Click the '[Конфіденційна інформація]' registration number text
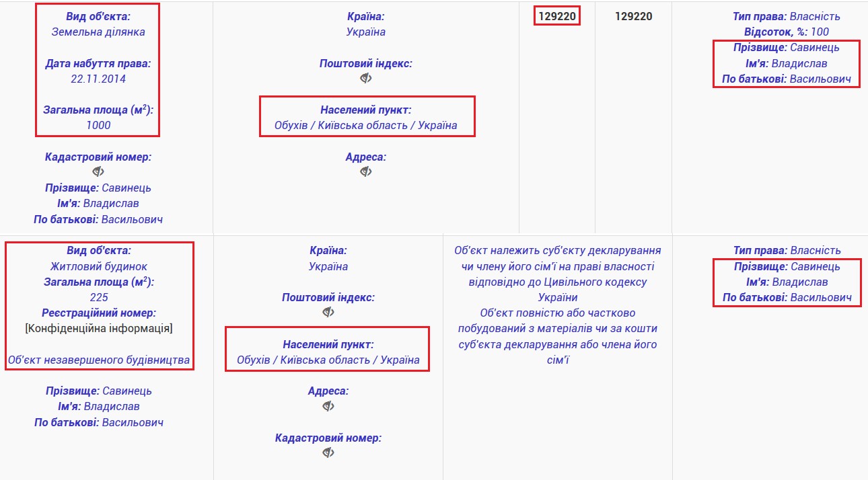 [x=99, y=328]
